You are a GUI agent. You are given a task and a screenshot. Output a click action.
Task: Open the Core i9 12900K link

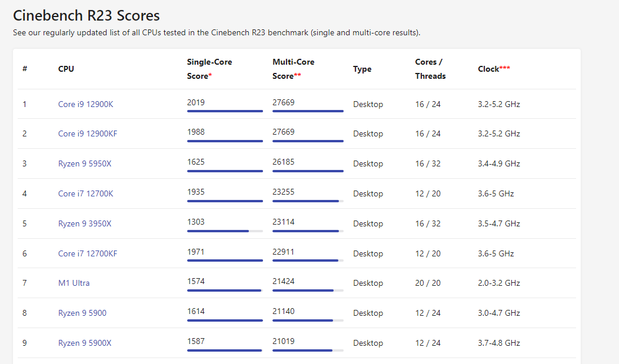click(x=85, y=105)
